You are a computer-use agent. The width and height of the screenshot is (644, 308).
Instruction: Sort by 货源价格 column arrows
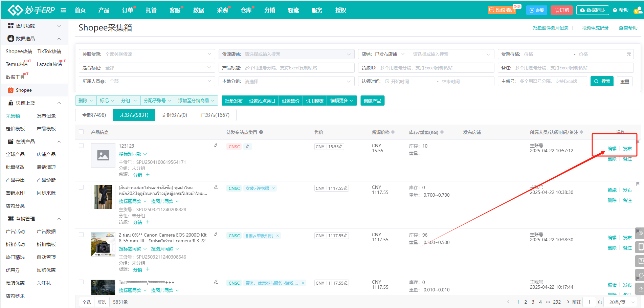pos(393,132)
